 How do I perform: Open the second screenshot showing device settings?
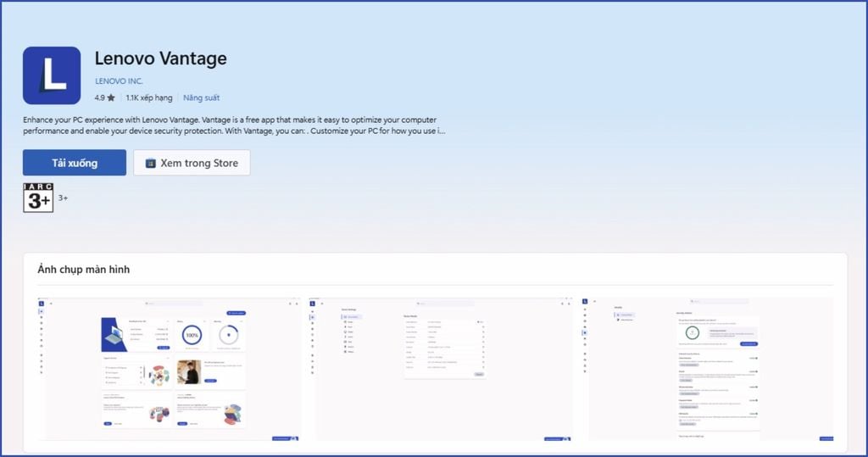coord(440,369)
